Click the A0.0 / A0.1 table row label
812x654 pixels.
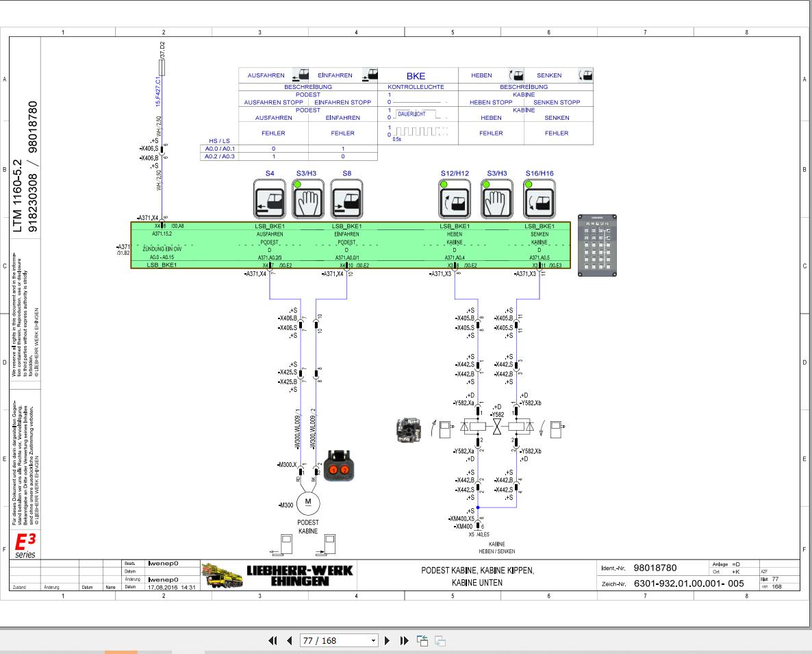point(220,149)
